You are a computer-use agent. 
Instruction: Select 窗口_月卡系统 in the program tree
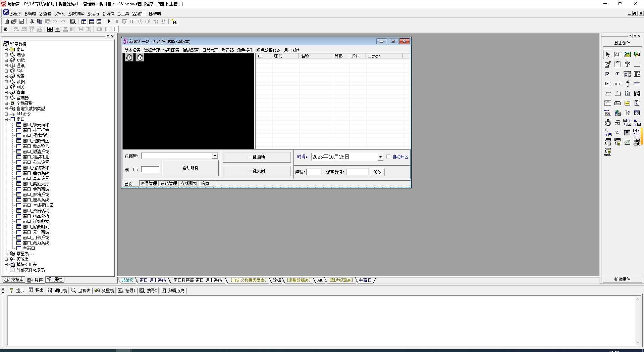click(36, 237)
